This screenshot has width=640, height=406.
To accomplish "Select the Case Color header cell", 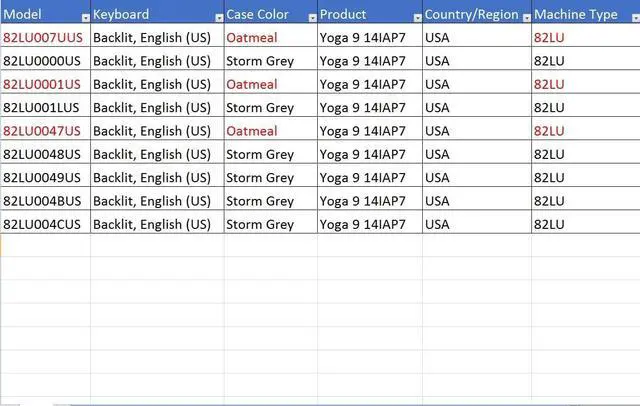I will [271, 14].
